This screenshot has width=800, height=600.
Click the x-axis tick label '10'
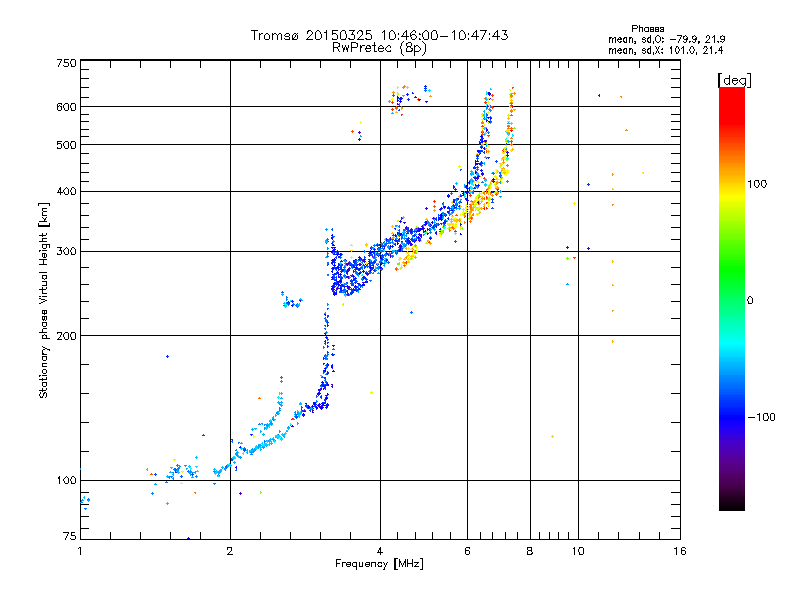point(578,552)
